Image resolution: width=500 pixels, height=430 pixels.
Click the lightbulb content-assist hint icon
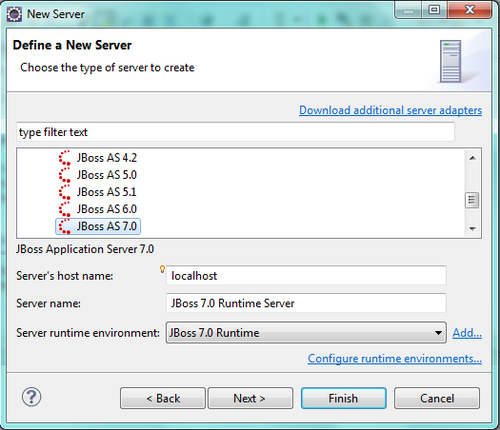click(162, 269)
